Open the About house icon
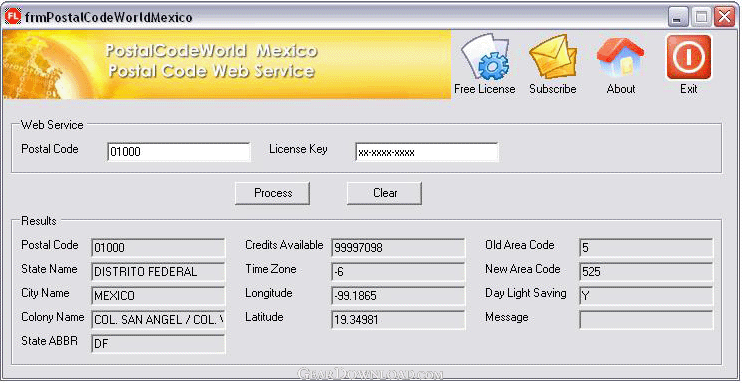The width and height of the screenshot is (742, 383). click(x=620, y=57)
